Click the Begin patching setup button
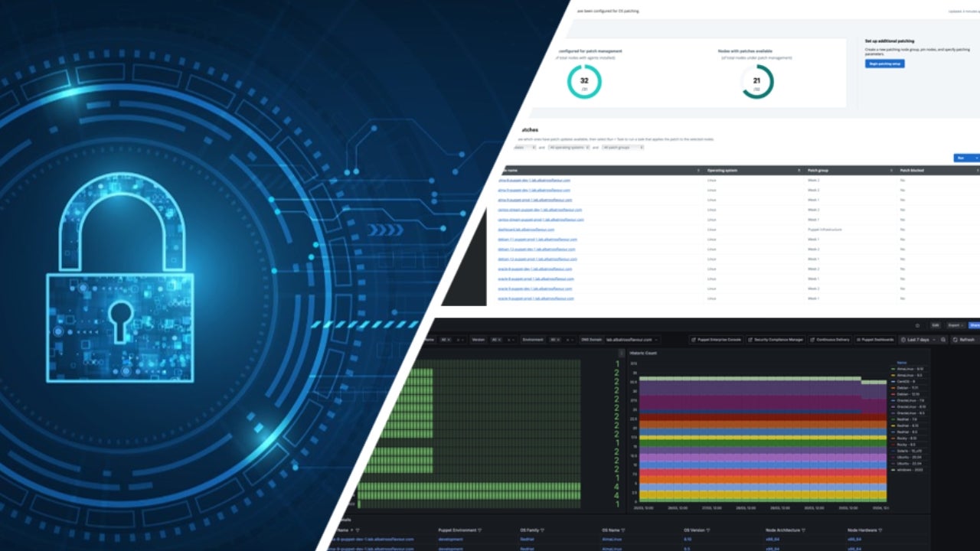The image size is (980, 551). click(x=885, y=64)
